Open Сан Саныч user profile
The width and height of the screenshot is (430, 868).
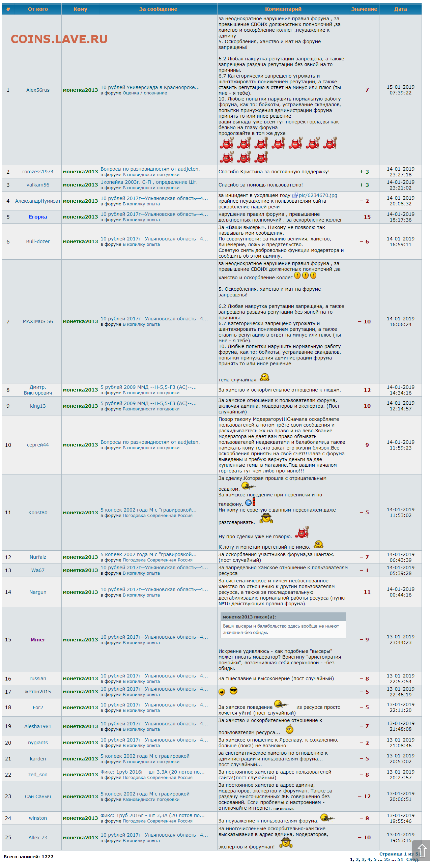pyautogui.click(x=38, y=797)
